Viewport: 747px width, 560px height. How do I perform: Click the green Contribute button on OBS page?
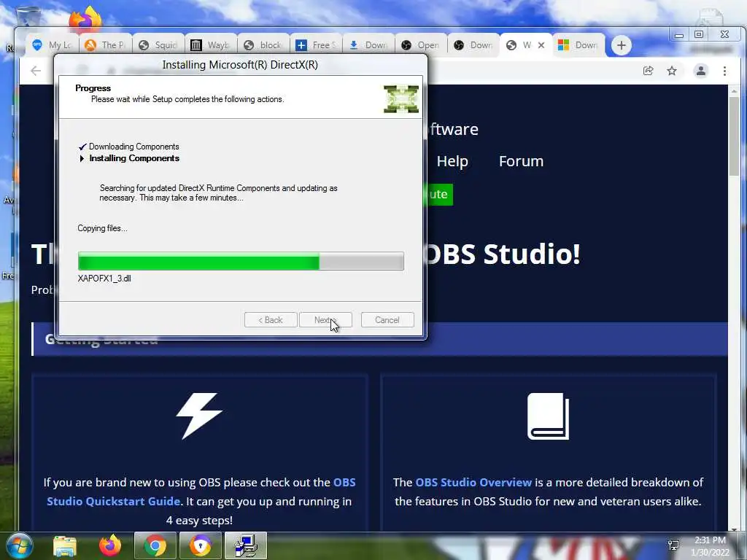439,194
